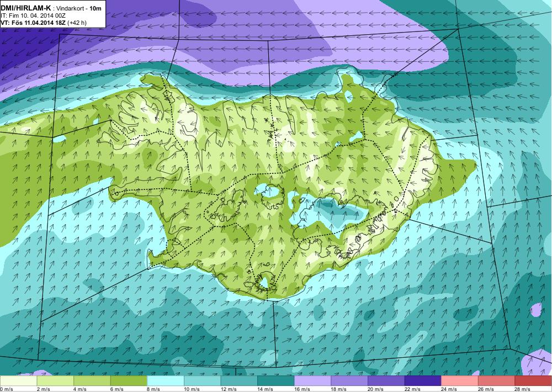Click the '24 m/s' legend label
Screen dimensions: 552x392
[x=449, y=389]
